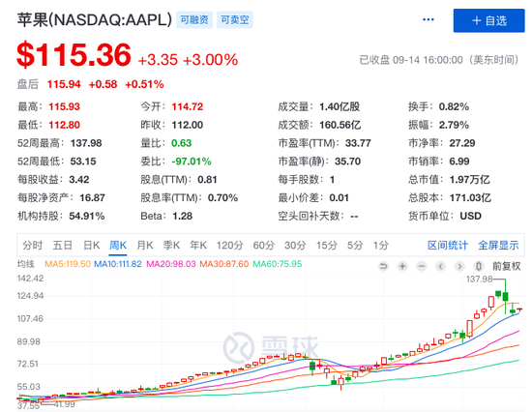Select the 周K chart tab
The height and width of the screenshot is (412, 532).
[x=118, y=245]
